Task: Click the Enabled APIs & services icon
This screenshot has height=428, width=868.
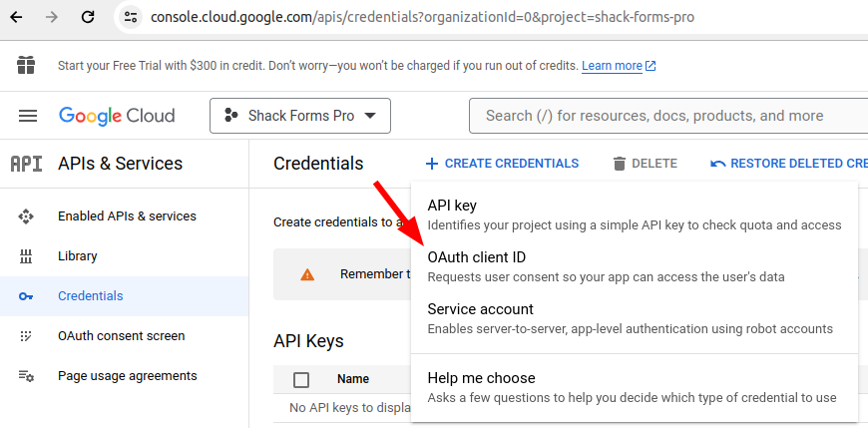Action: pos(26,215)
